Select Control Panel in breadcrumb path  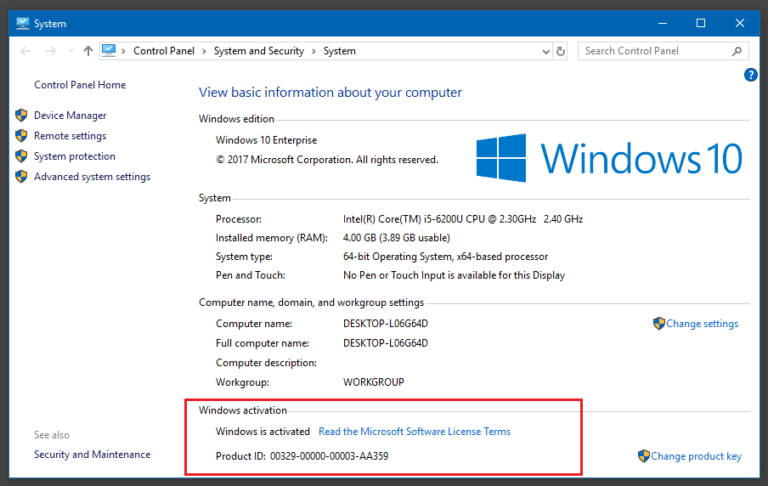(164, 51)
